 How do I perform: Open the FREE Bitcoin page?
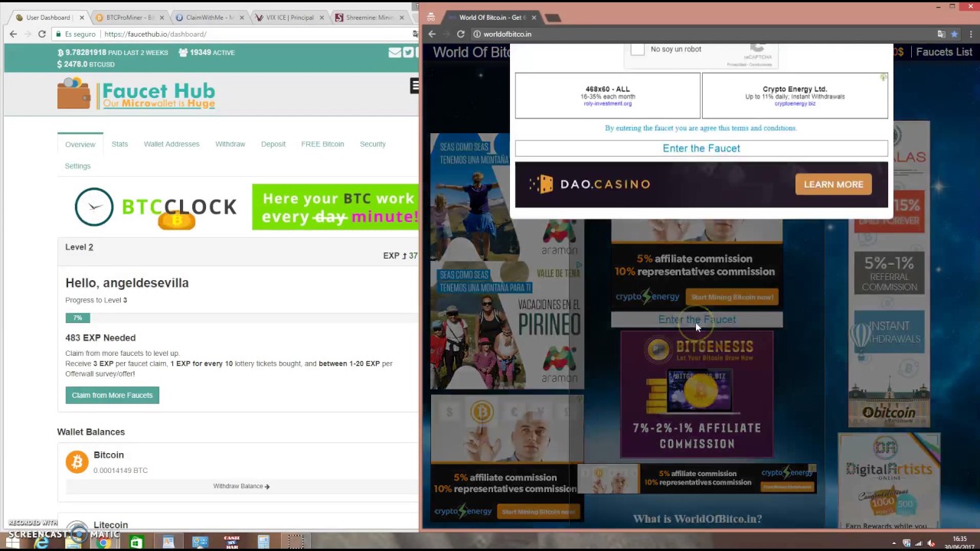click(322, 144)
